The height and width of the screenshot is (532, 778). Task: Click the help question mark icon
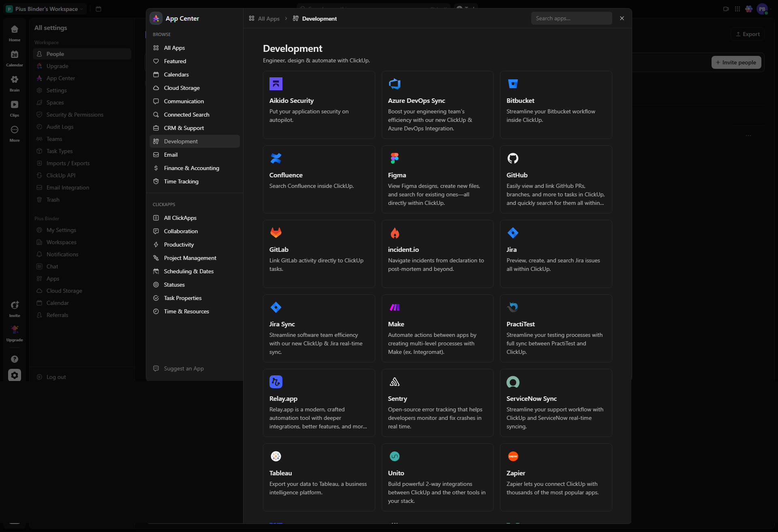(x=15, y=359)
